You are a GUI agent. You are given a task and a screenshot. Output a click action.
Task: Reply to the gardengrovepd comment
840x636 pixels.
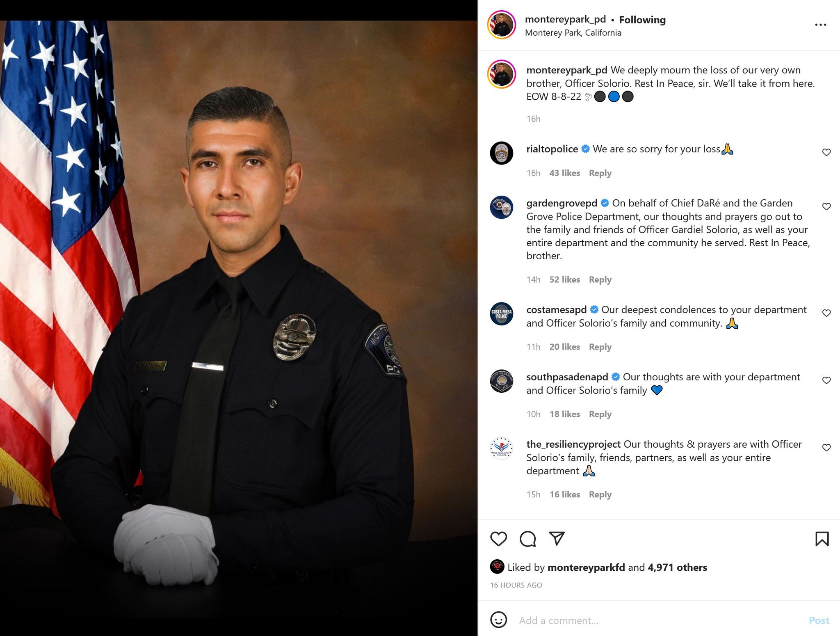600,280
